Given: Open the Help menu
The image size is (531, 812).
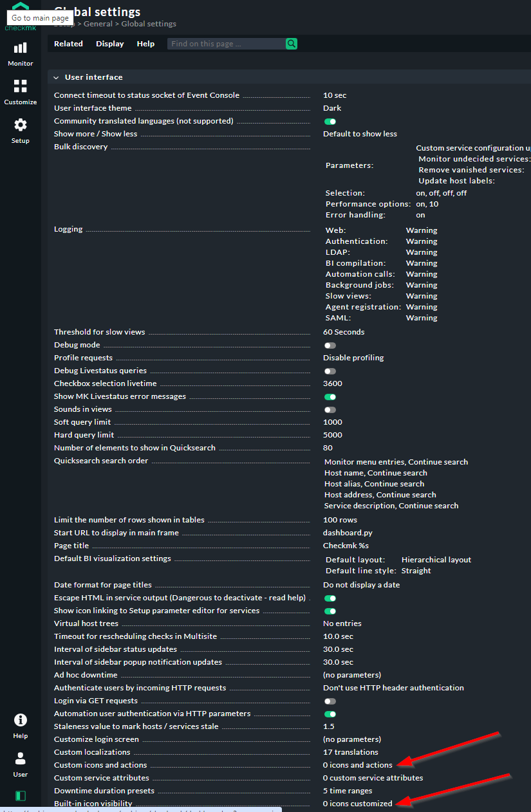Looking at the screenshot, I should point(145,43).
